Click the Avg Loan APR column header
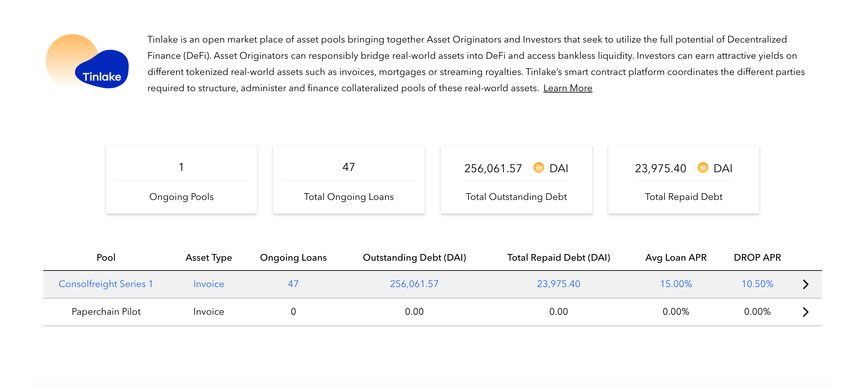 pyautogui.click(x=676, y=258)
